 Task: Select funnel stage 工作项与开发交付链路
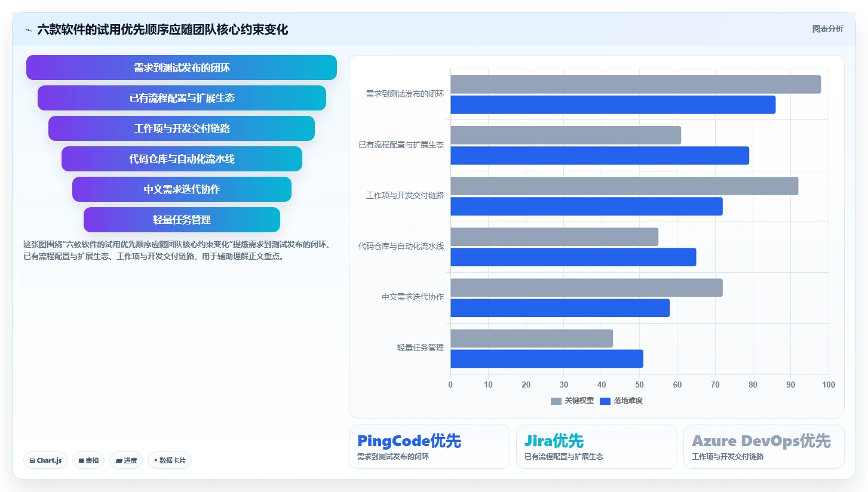(182, 128)
